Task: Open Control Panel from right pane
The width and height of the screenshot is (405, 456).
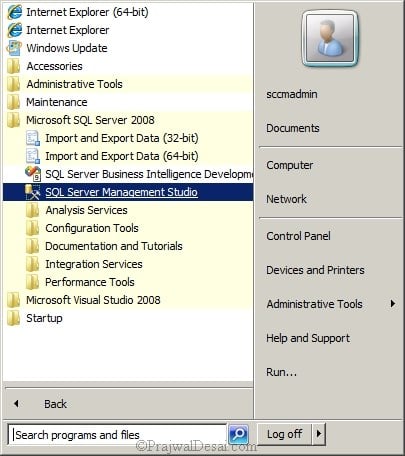Action: tap(298, 236)
